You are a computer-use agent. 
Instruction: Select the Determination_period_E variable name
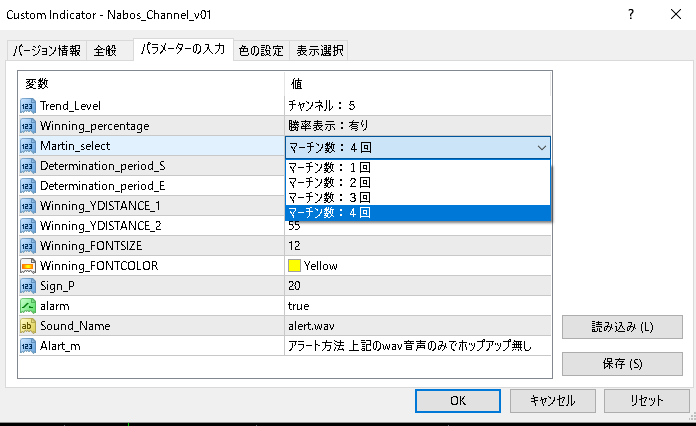coord(103,186)
